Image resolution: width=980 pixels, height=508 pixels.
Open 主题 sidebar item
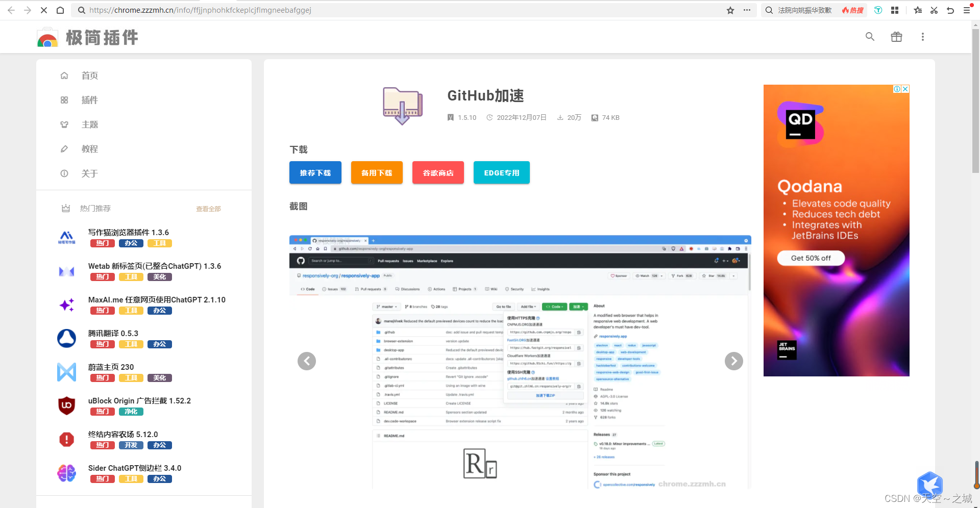[90, 124]
